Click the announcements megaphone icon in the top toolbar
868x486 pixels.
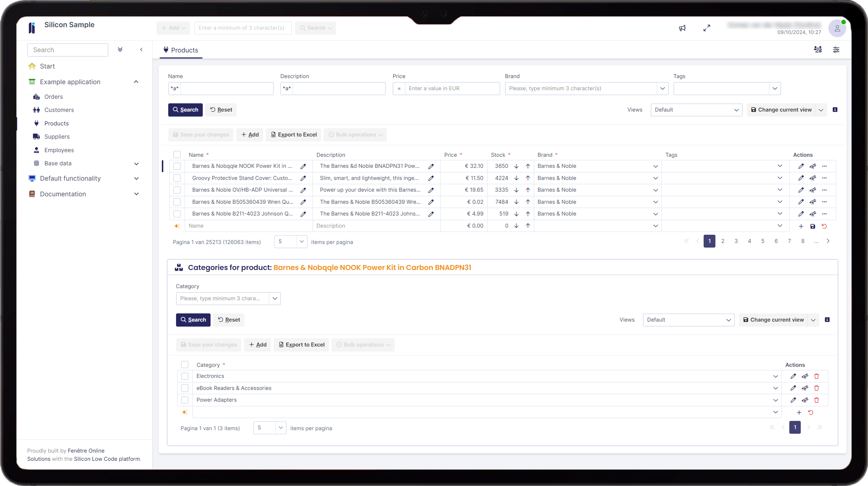coord(682,28)
